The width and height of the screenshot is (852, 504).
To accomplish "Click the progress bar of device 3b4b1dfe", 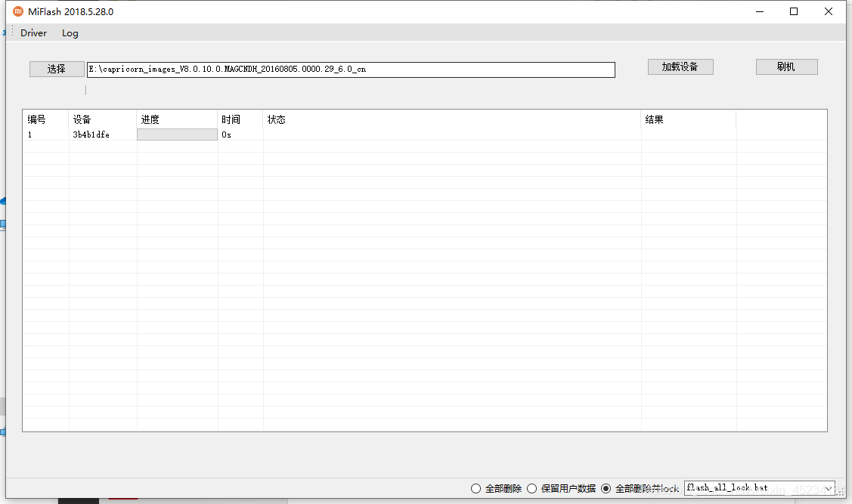I will point(177,135).
